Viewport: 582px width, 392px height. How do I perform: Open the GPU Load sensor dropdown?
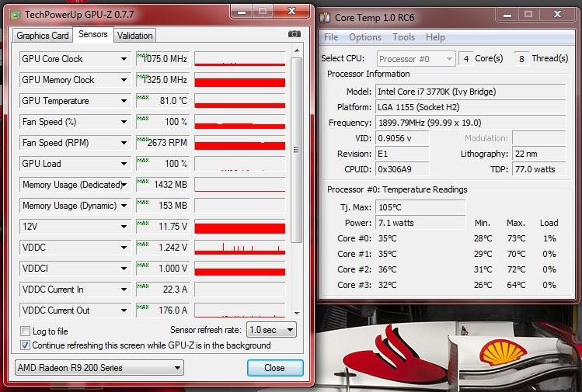point(124,164)
